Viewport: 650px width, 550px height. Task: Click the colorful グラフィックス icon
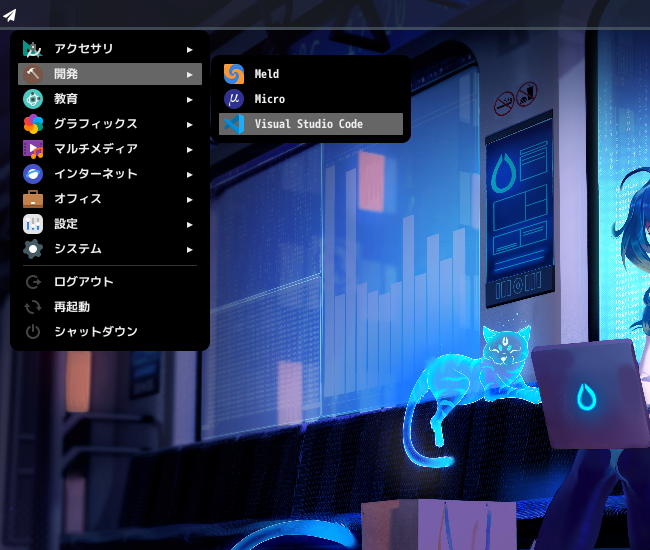pyautogui.click(x=33, y=124)
